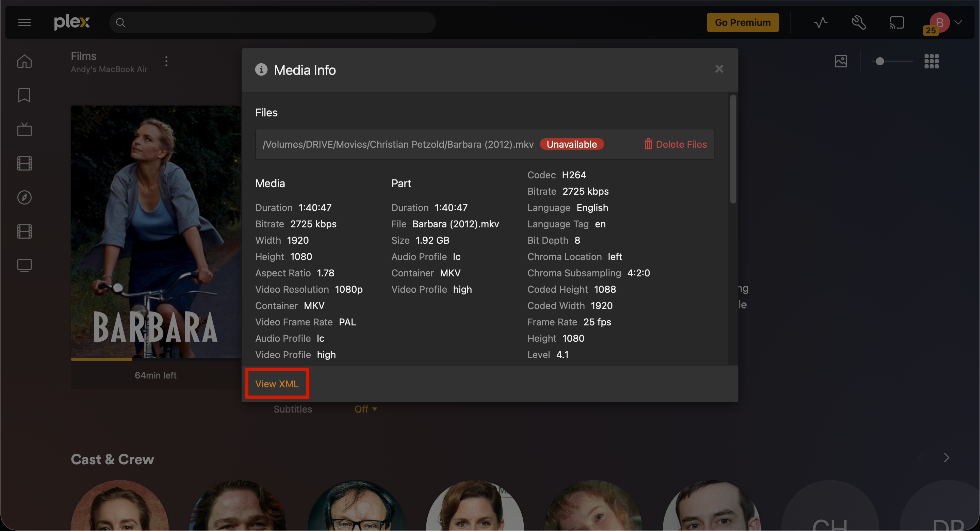Open Live TV icon in the sidebar

(24, 129)
